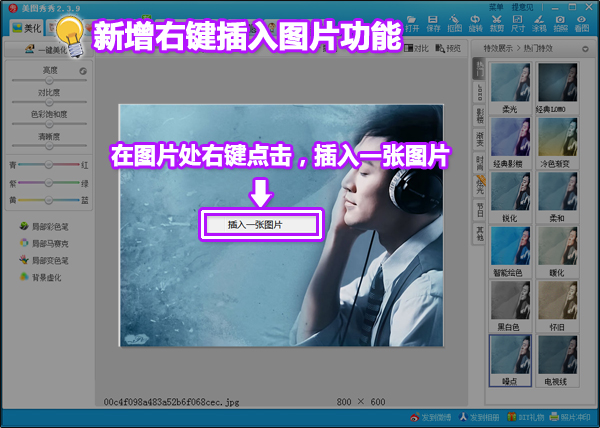Click the 插入一张图片 button
The height and width of the screenshot is (428, 600).
tap(261, 225)
